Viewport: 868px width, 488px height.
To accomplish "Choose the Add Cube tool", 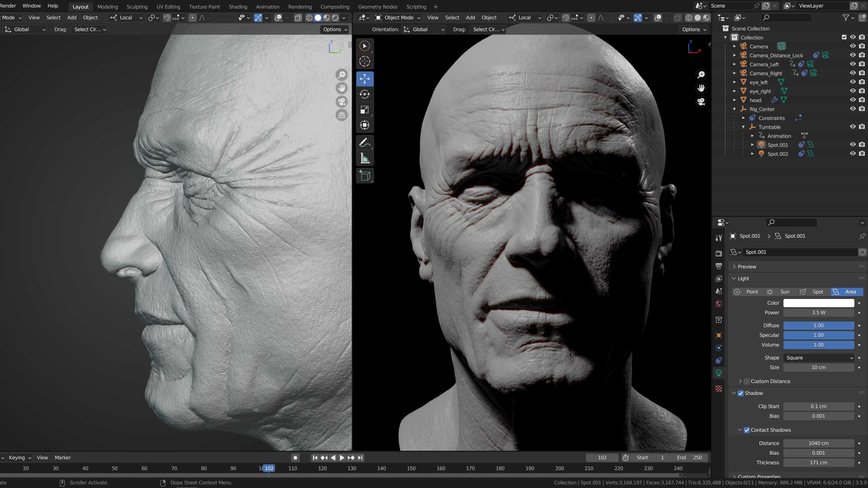I will (365, 176).
